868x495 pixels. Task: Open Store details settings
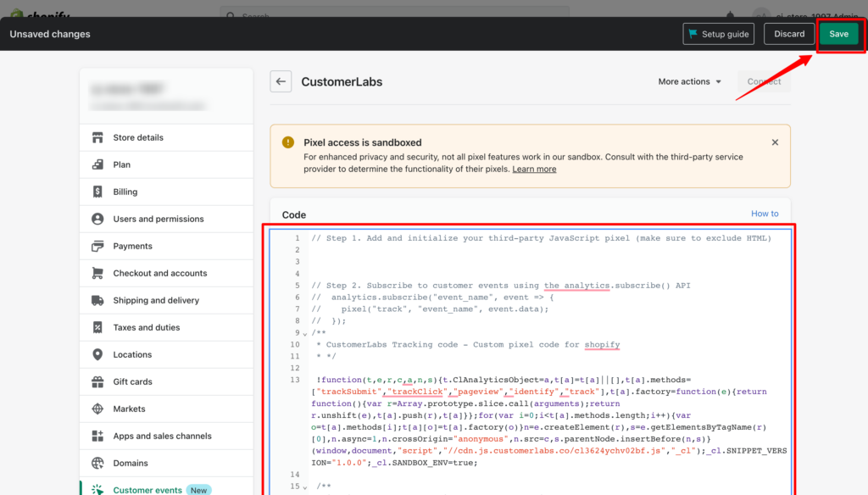(x=167, y=137)
